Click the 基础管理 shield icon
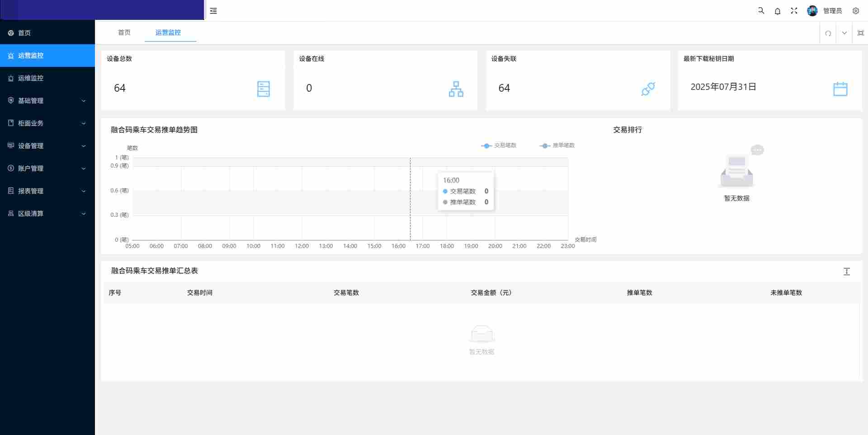 click(x=11, y=100)
